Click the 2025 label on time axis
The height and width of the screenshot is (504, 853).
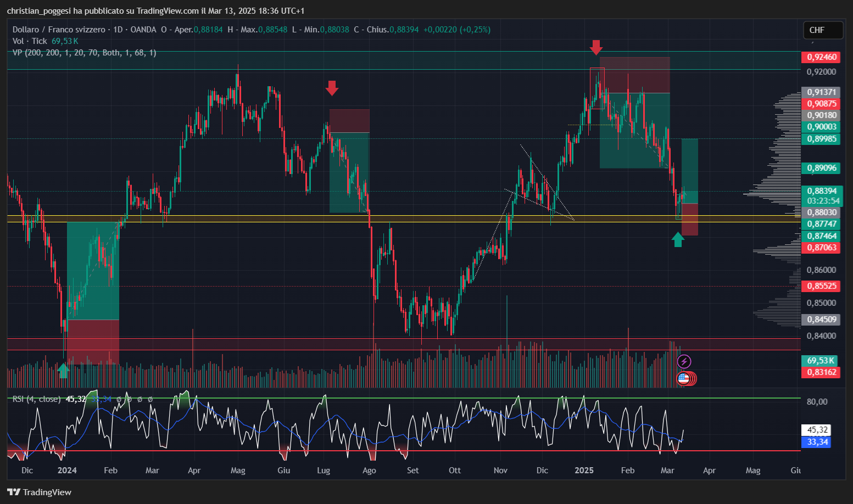click(x=584, y=471)
